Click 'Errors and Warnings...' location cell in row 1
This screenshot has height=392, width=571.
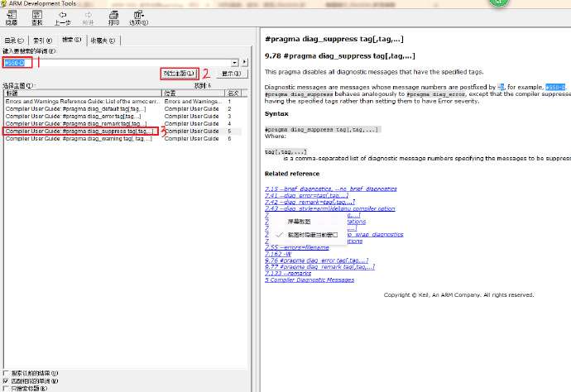pos(193,102)
